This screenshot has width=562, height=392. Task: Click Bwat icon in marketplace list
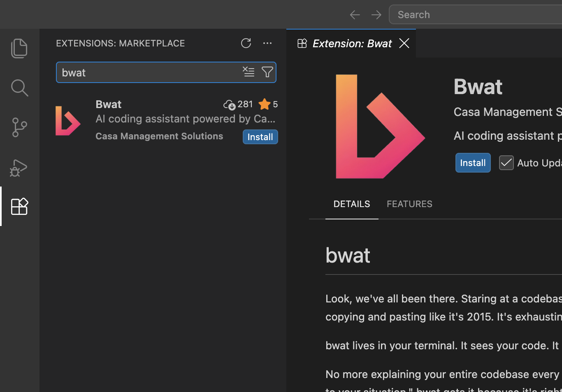click(68, 120)
